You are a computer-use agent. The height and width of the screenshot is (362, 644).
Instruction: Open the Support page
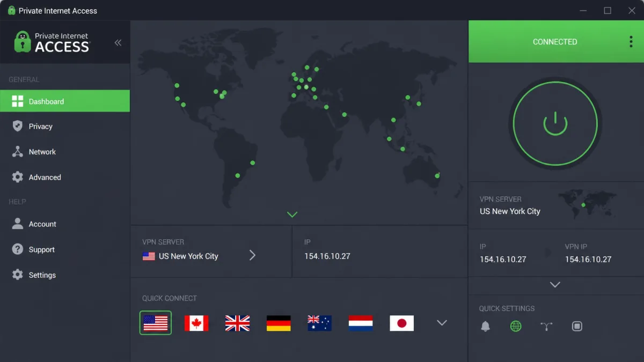[65, 249]
